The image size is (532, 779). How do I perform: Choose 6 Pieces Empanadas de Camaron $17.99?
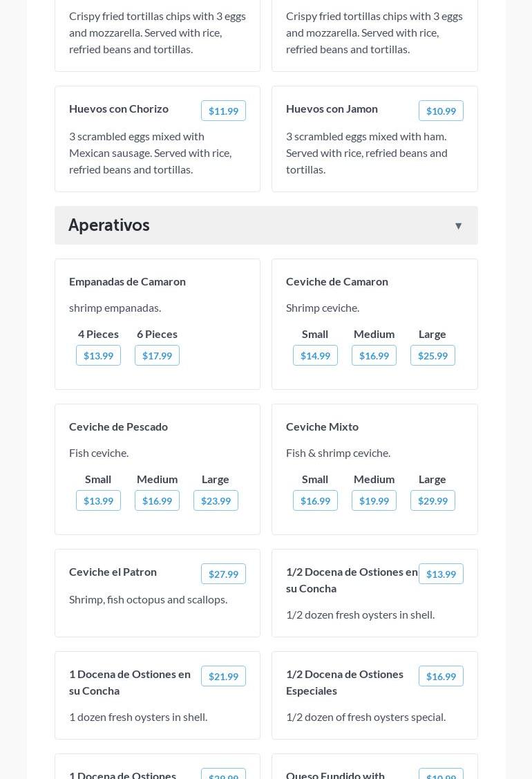point(157,355)
